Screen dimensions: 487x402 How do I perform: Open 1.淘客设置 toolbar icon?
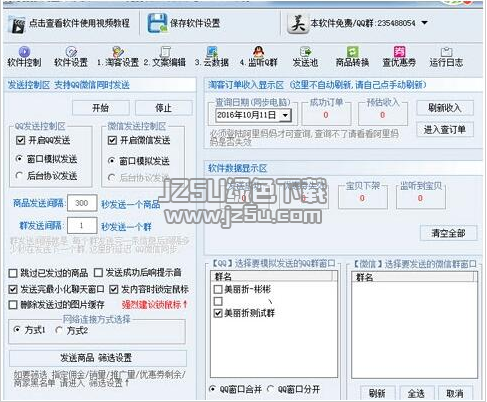pyautogui.click(x=118, y=52)
